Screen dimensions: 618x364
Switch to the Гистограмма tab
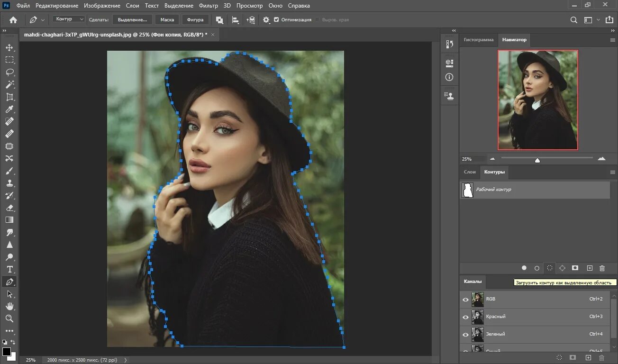pos(479,40)
